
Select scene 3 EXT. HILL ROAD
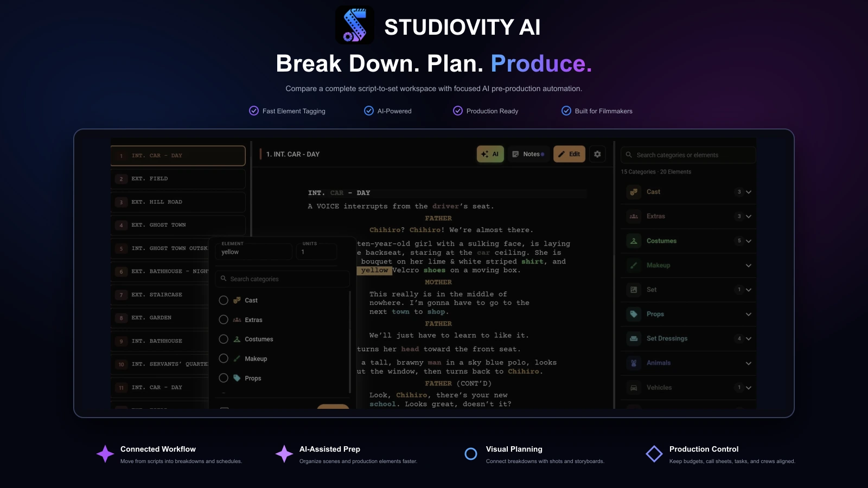178,202
